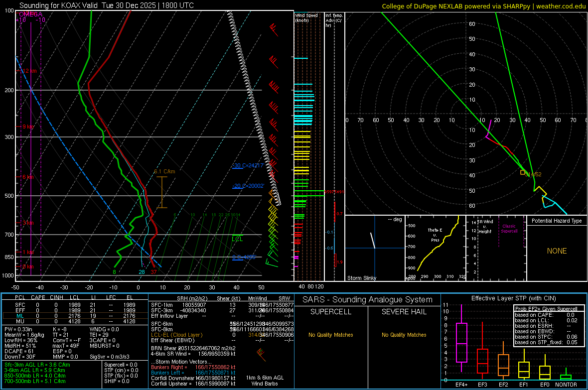Select the SFC parcel row
The image size is (588, 390).
75,305
